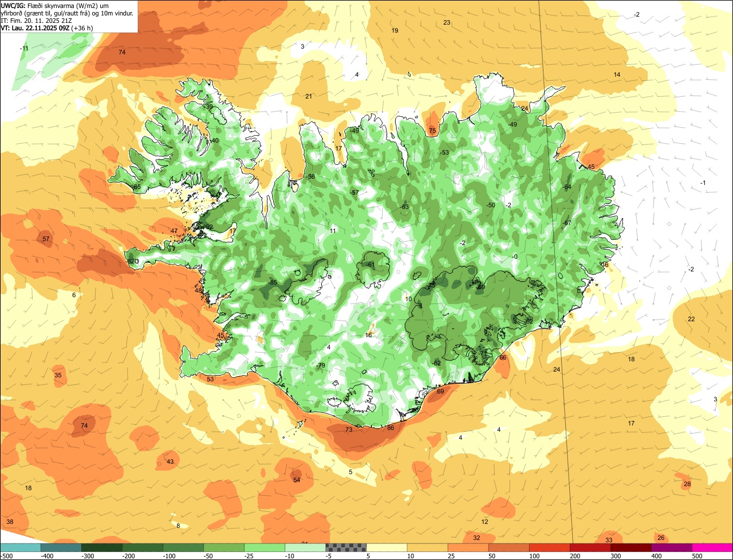
Task: Click the map value 28 near bottom-right
Action: 687,484
